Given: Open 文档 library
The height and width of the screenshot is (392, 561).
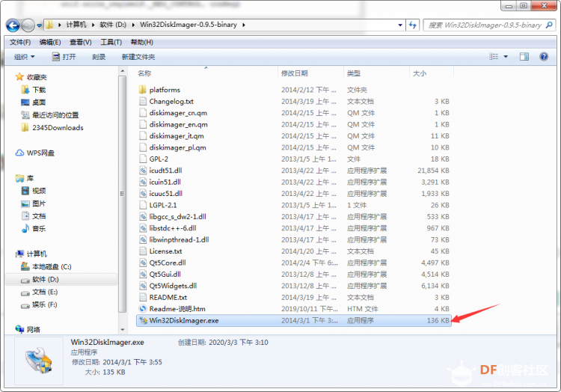Looking at the screenshot, I should (34, 216).
